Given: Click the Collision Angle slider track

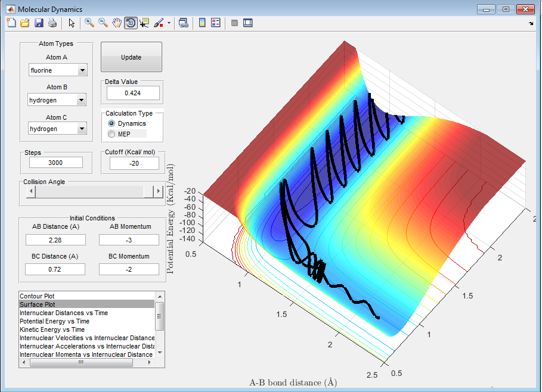Looking at the screenshot, I should (x=89, y=191).
